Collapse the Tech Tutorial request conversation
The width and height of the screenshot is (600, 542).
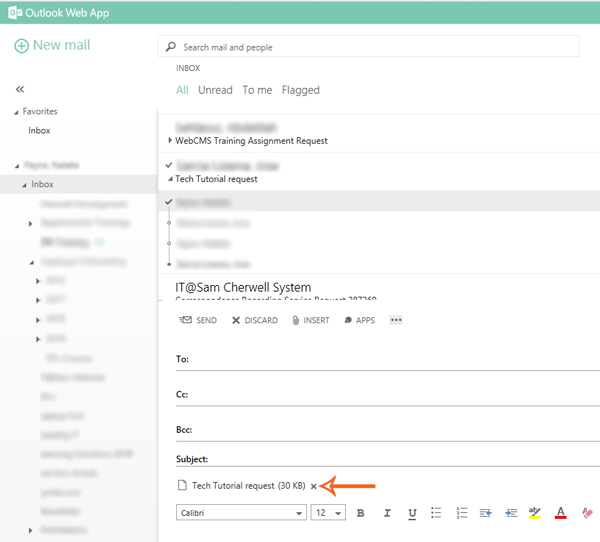[x=170, y=179]
